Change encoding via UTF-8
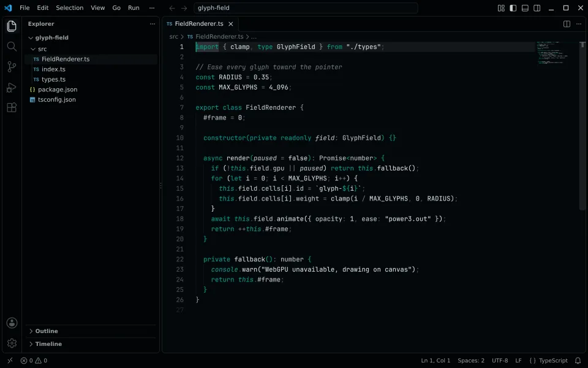The image size is (588, 368). tap(500, 361)
